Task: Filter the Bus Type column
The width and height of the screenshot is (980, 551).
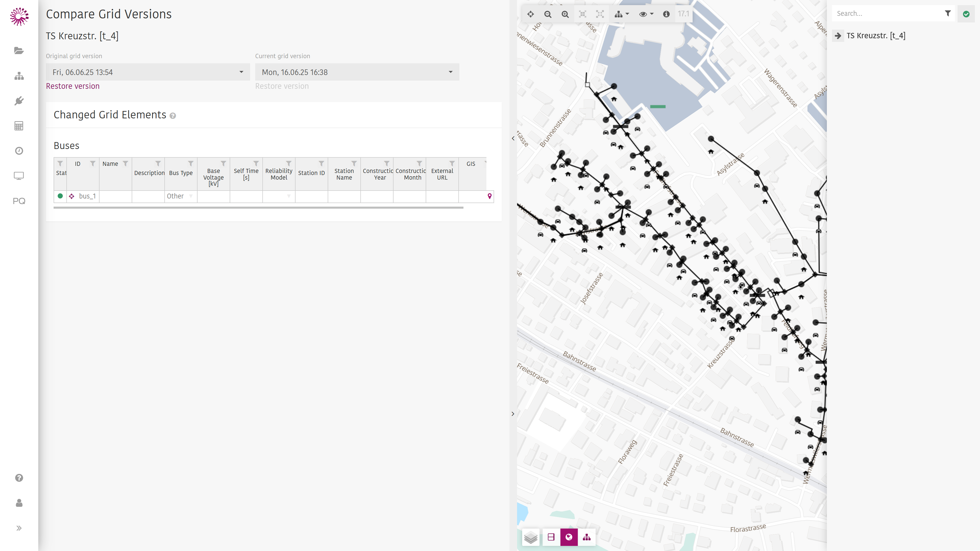Action: coord(191,164)
